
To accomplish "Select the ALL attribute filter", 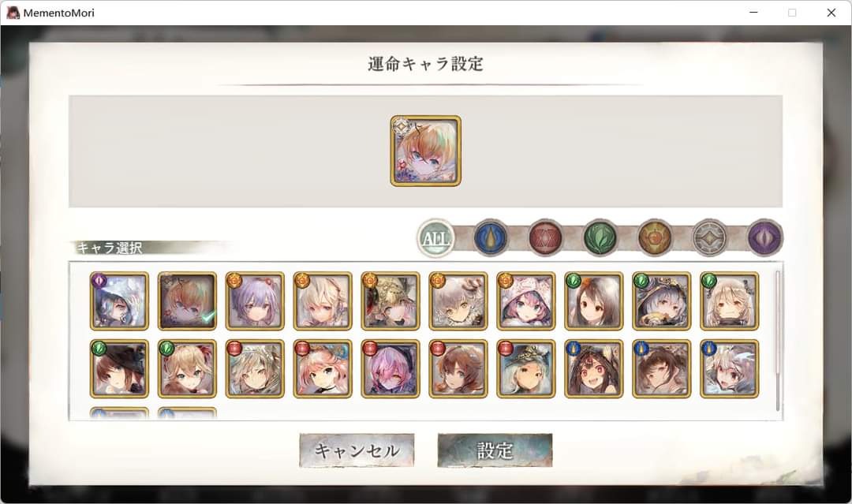I will (435, 238).
